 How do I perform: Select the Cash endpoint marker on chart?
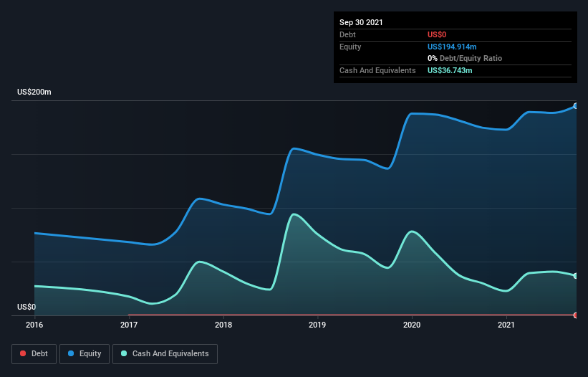[576, 276]
